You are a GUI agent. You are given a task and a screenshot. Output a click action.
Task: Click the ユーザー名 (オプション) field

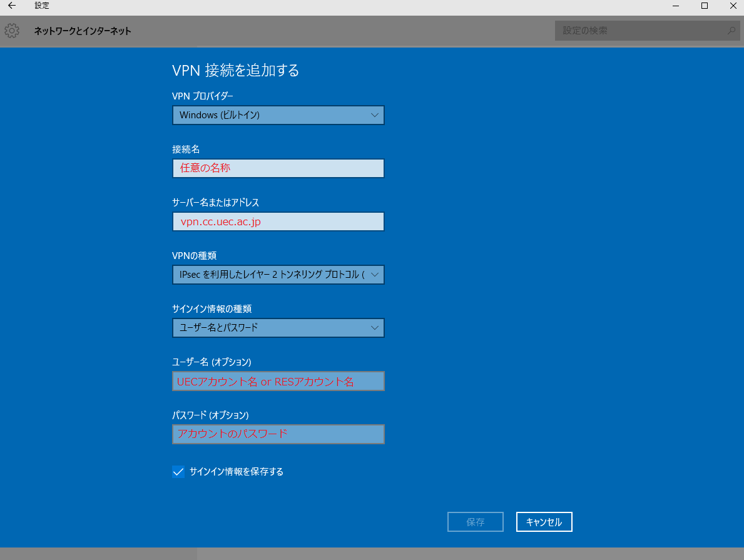pos(278,381)
